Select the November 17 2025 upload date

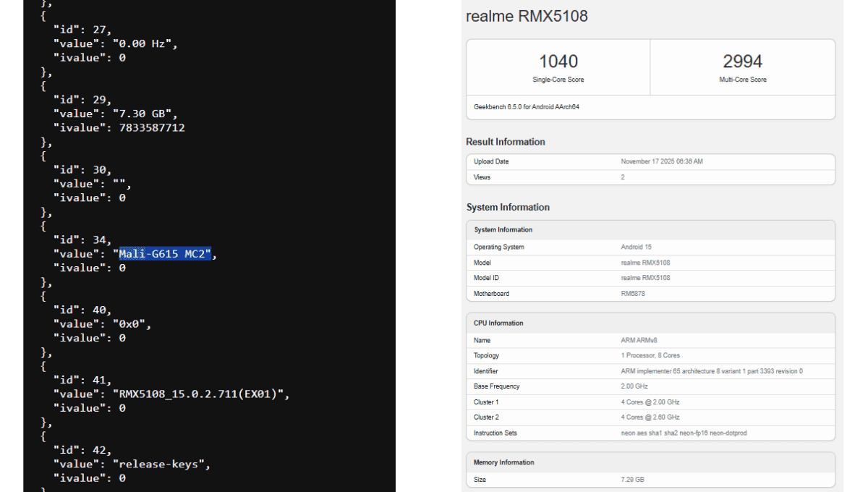click(x=662, y=161)
